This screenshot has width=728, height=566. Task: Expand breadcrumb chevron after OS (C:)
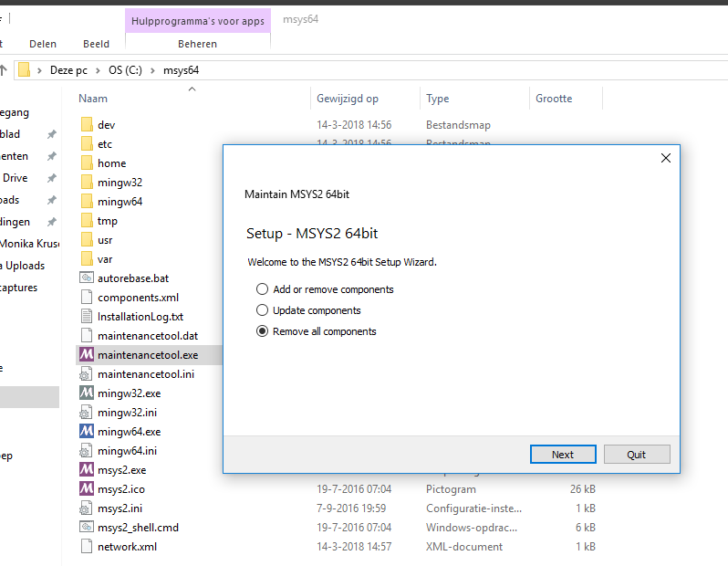[x=152, y=70]
